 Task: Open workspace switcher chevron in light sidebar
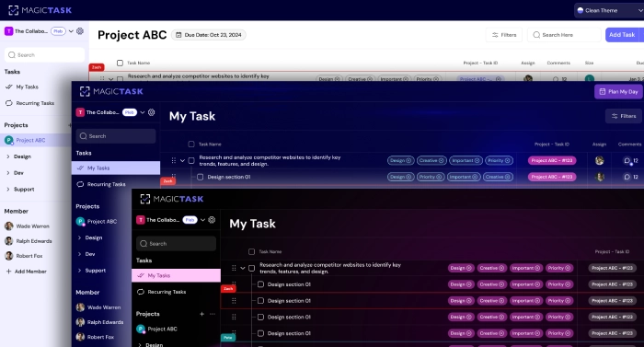(71, 31)
